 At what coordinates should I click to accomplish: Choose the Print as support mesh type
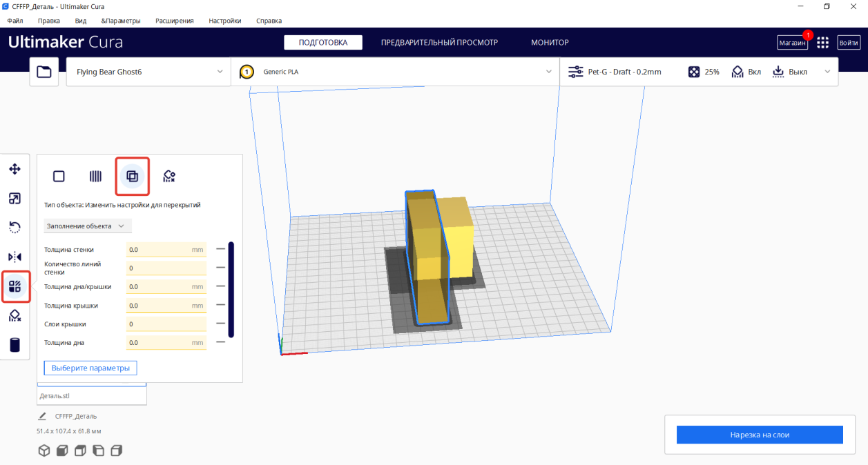click(95, 177)
